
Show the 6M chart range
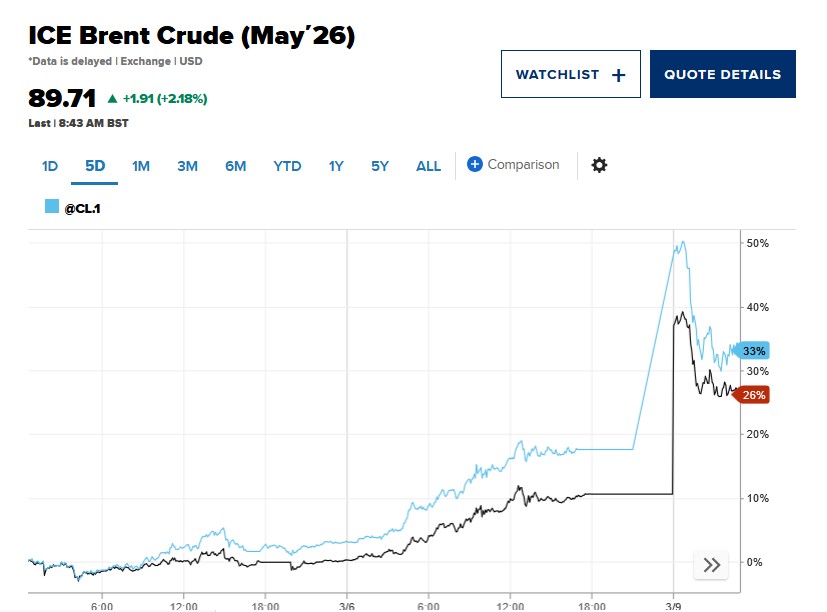pyautogui.click(x=235, y=166)
